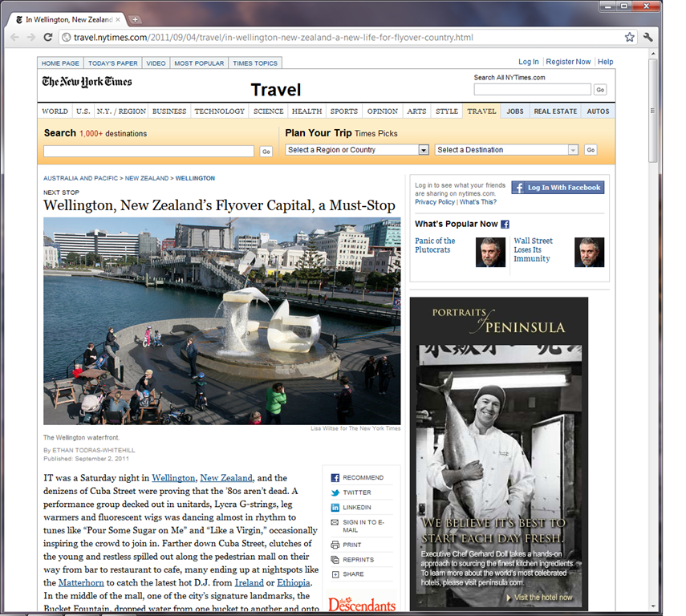This screenshot has height=616, width=686.
Task: Click the Privacy Policy link
Action: pos(435,201)
